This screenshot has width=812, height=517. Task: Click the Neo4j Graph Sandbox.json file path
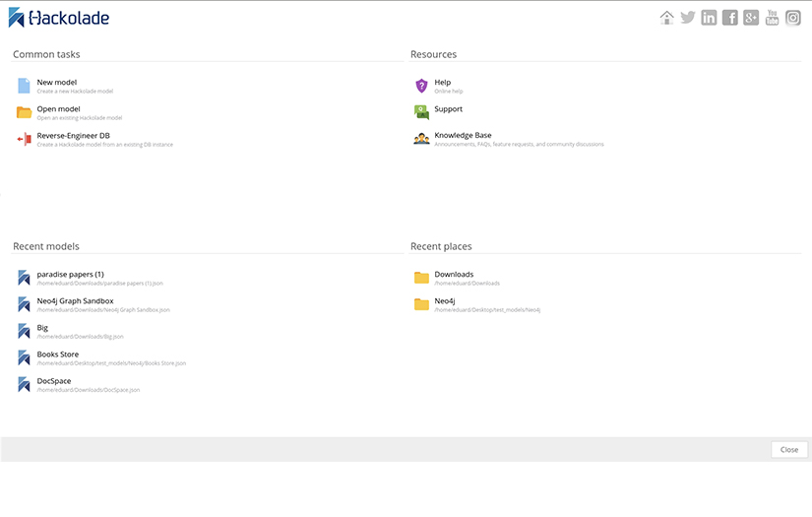point(103,310)
